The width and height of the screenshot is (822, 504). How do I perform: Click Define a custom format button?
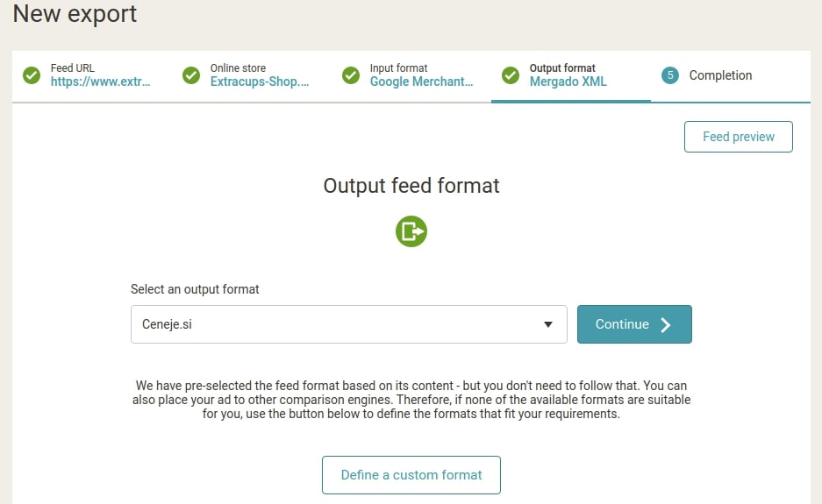(x=411, y=475)
